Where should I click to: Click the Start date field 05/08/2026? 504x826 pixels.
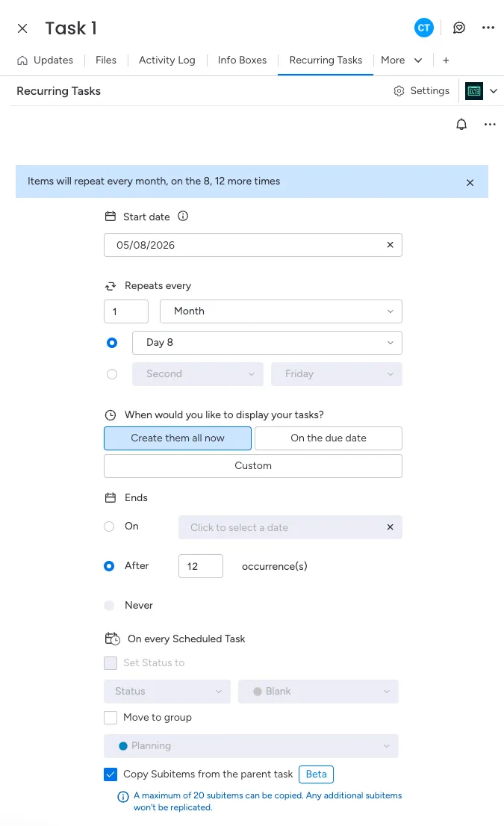(x=253, y=245)
